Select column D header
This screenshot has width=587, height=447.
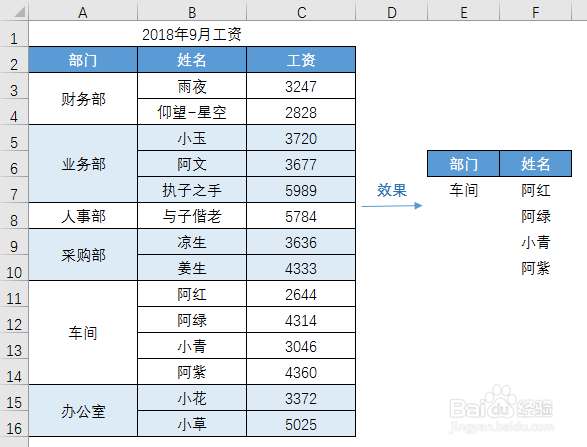392,11
